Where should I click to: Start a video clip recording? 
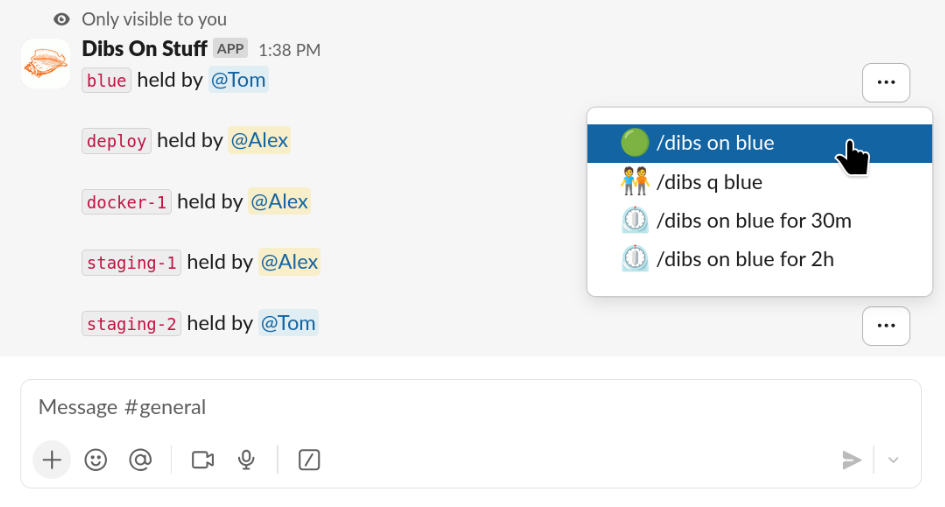coord(203,460)
